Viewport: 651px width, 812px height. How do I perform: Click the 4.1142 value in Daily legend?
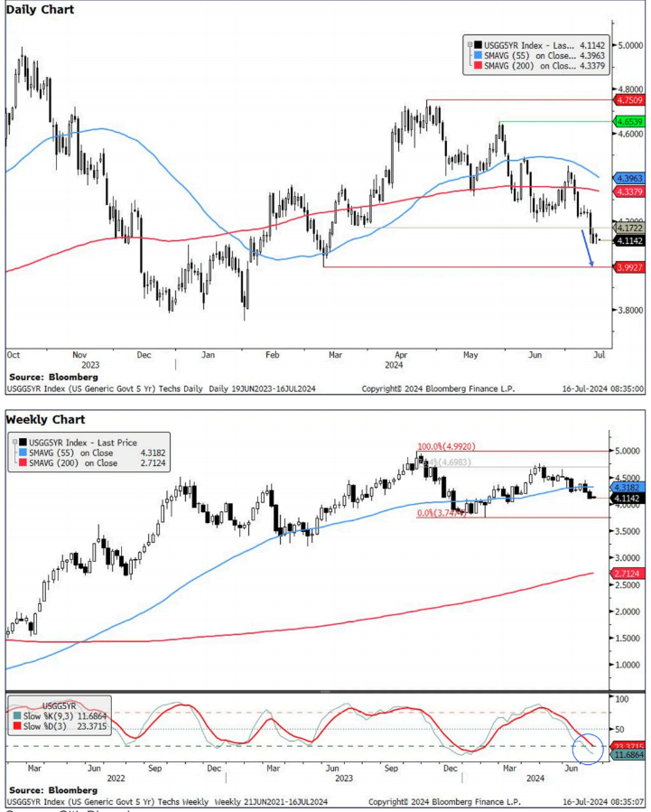tap(592, 45)
